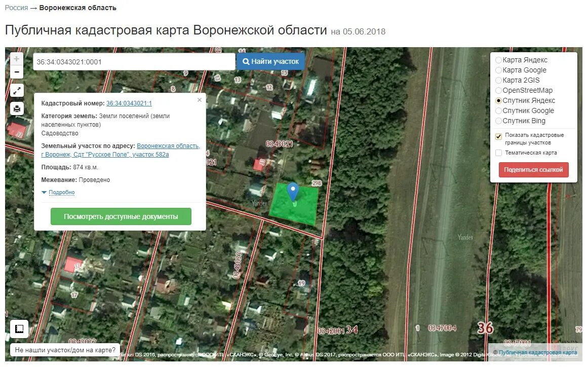Screen dimensions: 588x367
Task: Enable Тематическая карта checkbox
Action: point(498,153)
